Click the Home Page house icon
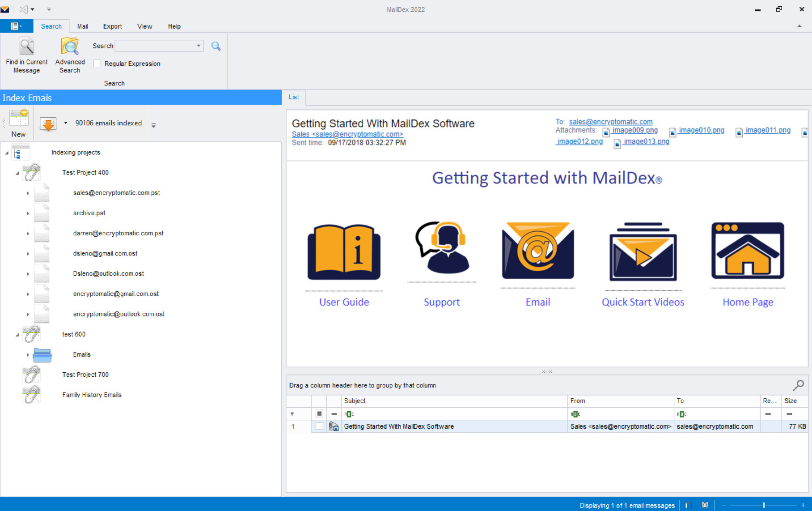The width and height of the screenshot is (812, 511). (x=748, y=250)
